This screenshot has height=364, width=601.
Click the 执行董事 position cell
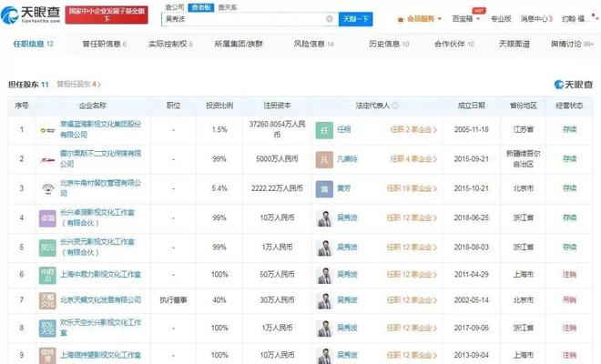pyautogui.click(x=173, y=300)
